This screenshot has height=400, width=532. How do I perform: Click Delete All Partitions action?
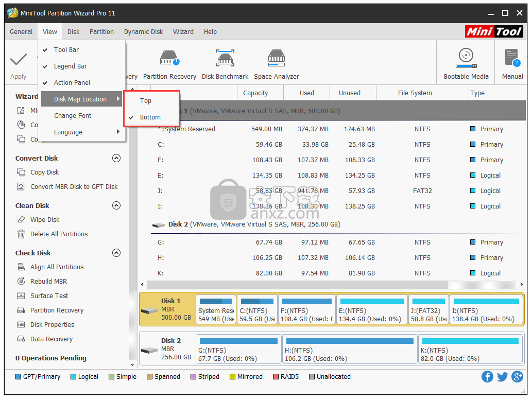pyautogui.click(x=59, y=234)
